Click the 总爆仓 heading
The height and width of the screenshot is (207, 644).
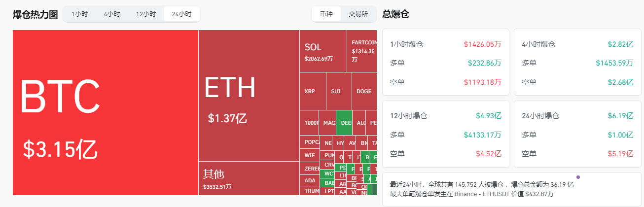tap(395, 14)
